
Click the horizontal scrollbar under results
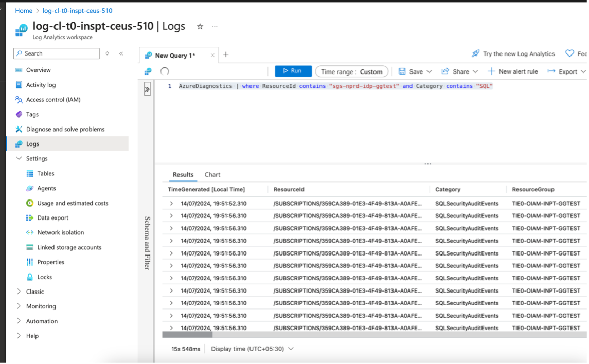[187, 335]
